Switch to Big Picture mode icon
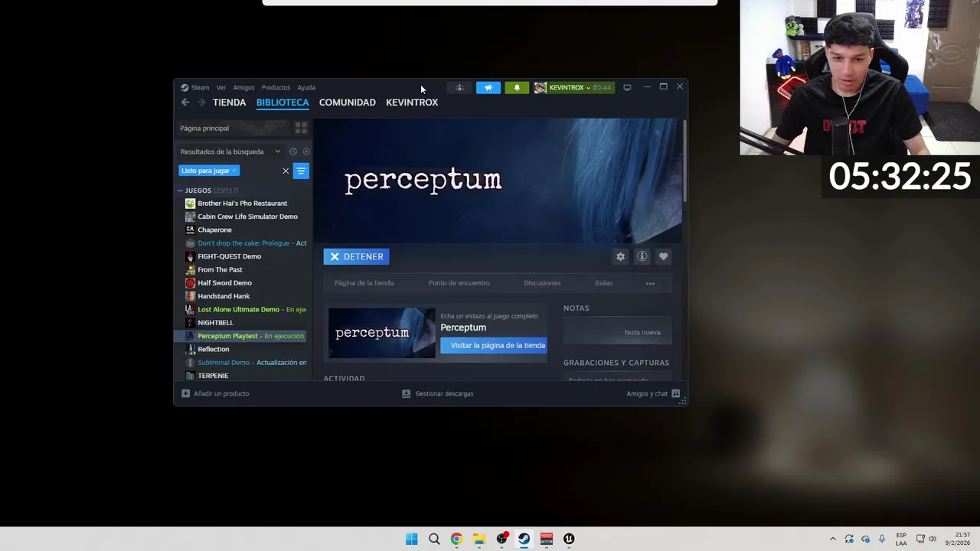 (627, 87)
